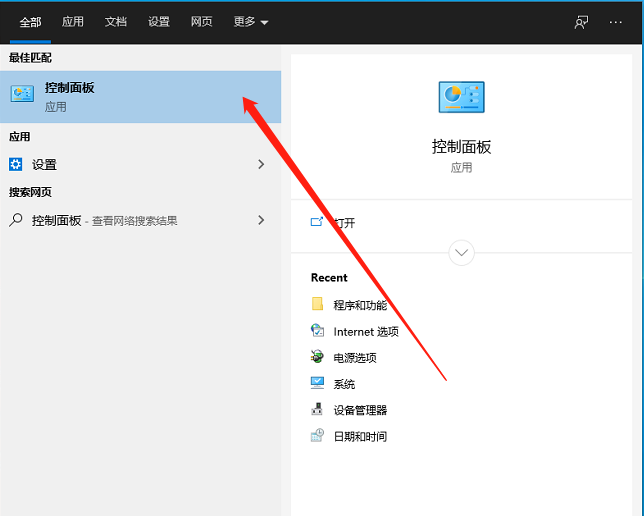Click the 控制面板 title in preview pane
Screen dimensions: 644x516
(x=461, y=147)
